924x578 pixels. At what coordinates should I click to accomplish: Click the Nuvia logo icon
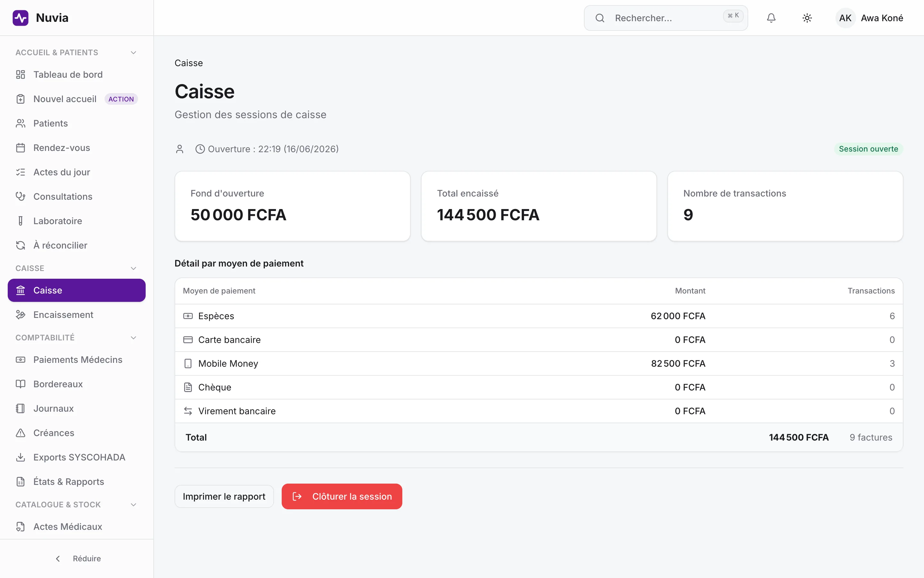[x=21, y=18]
